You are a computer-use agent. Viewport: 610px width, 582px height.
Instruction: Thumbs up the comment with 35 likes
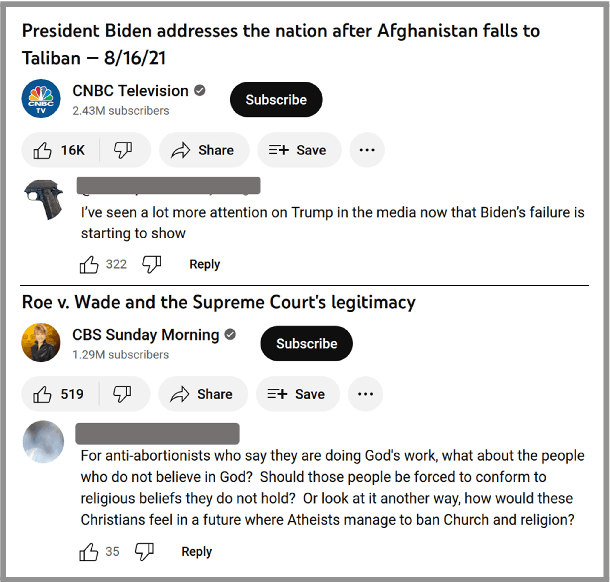(90, 551)
